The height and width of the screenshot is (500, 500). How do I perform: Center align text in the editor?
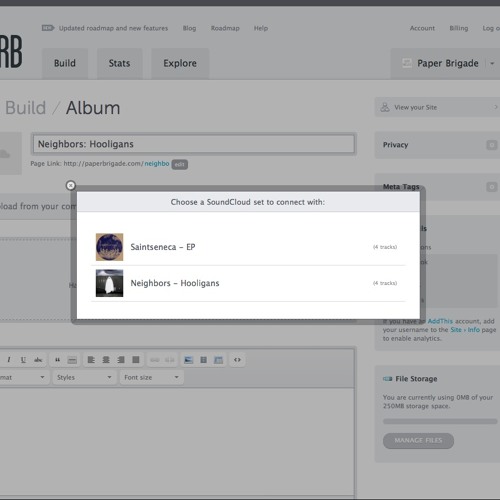pyautogui.click(x=106, y=360)
